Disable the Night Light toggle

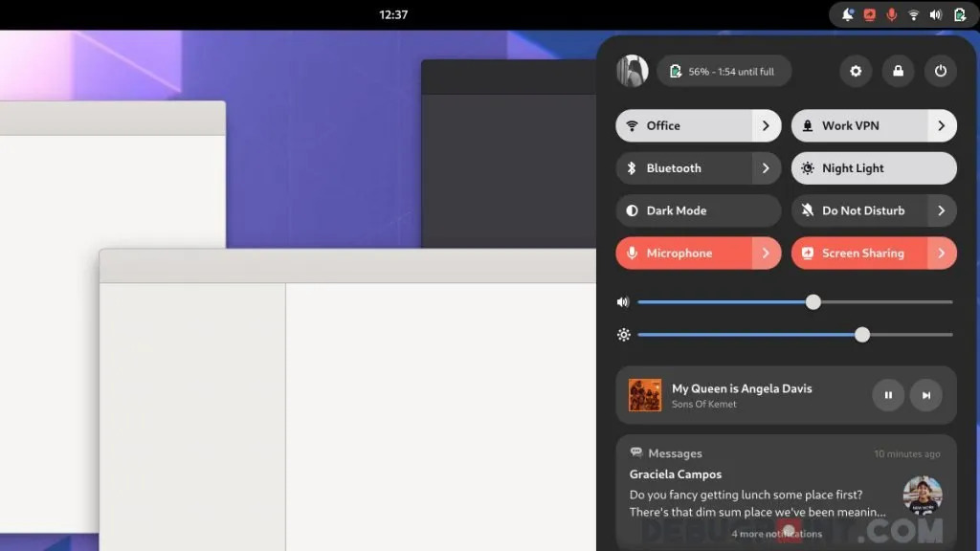(x=873, y=168)
